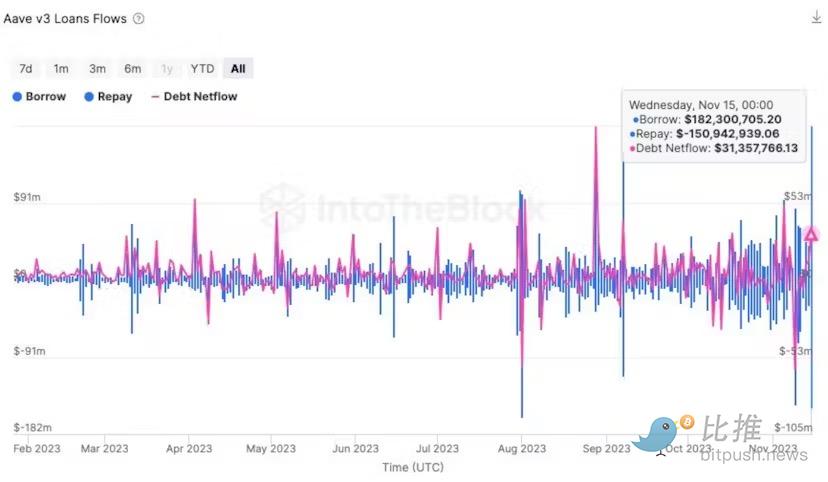The width and height of the screenshot is (828, 482).
Task: Click the blue Borrow legend dot
Action: coord(17,97)
